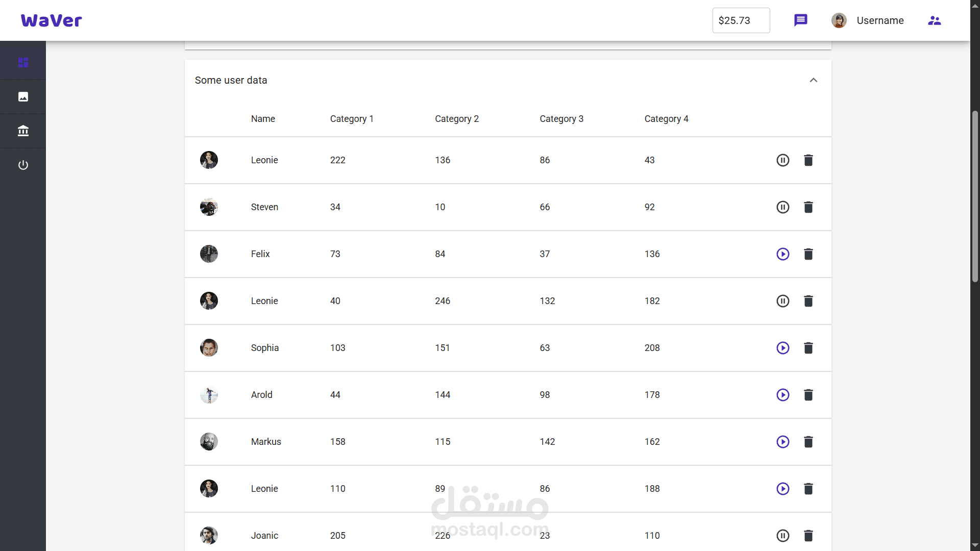Open the dashboard sidebar icon
This screenshot has height=551, width=980.
(23, 62)
